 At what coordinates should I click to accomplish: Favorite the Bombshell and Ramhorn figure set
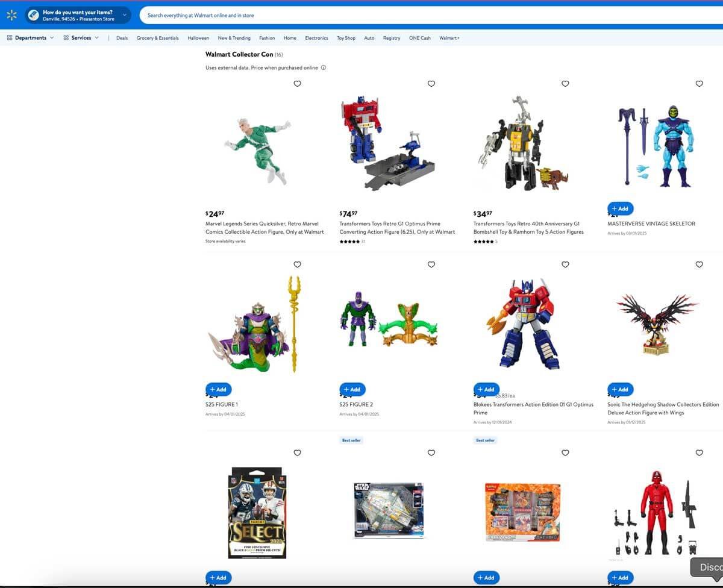pos(565,84)
